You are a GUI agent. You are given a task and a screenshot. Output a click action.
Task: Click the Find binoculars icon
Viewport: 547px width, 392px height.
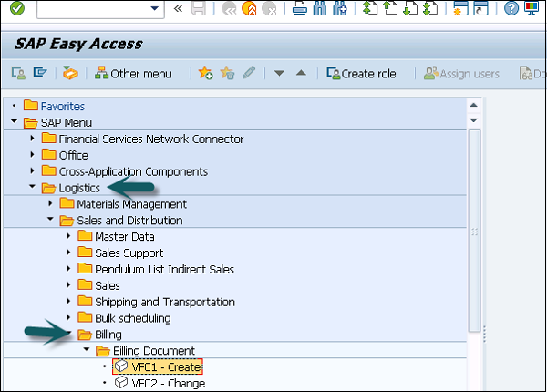pyautogui.click(x=318, y=9)
